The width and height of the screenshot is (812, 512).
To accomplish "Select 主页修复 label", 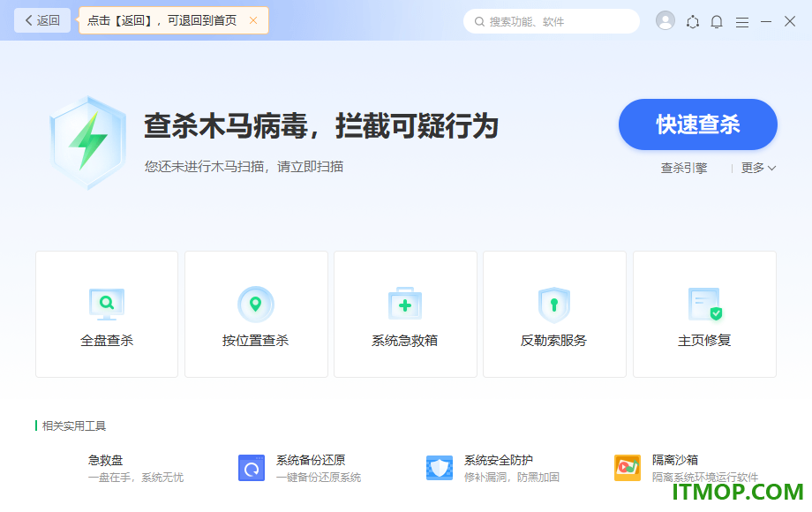I will [704, 340].
